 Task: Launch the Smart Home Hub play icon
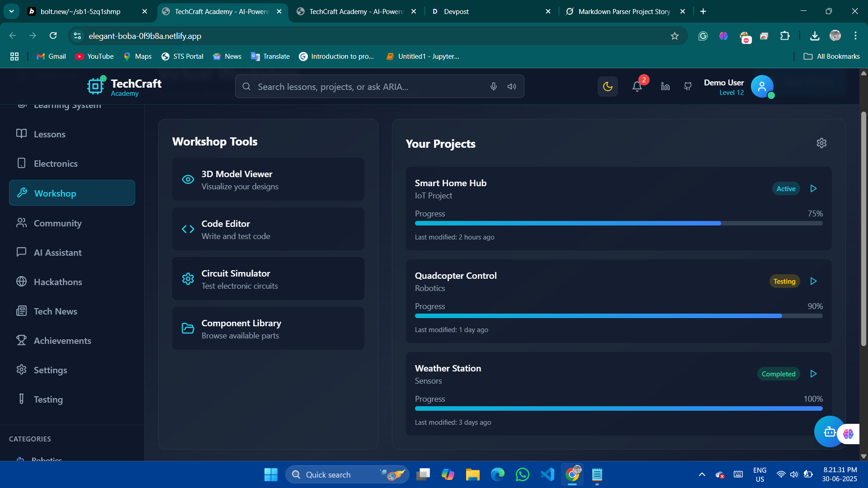click(x=813, y=188)
